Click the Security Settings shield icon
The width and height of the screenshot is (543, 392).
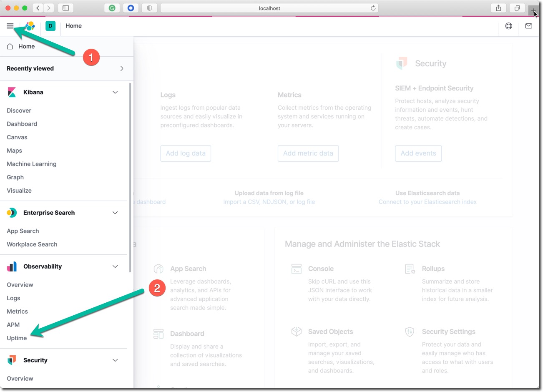pyautogui.click(x=410, y=332)
